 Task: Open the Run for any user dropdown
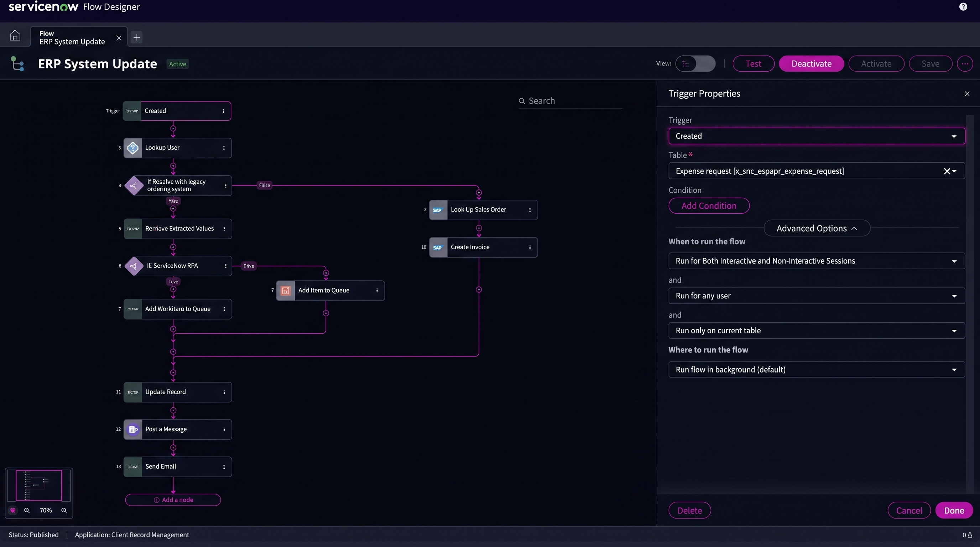click(x=817, y=296)
